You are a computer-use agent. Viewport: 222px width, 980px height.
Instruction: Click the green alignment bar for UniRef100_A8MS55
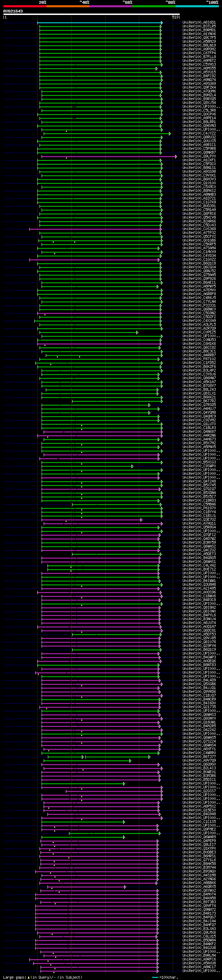pyautogui.click(x=99, y=69)
